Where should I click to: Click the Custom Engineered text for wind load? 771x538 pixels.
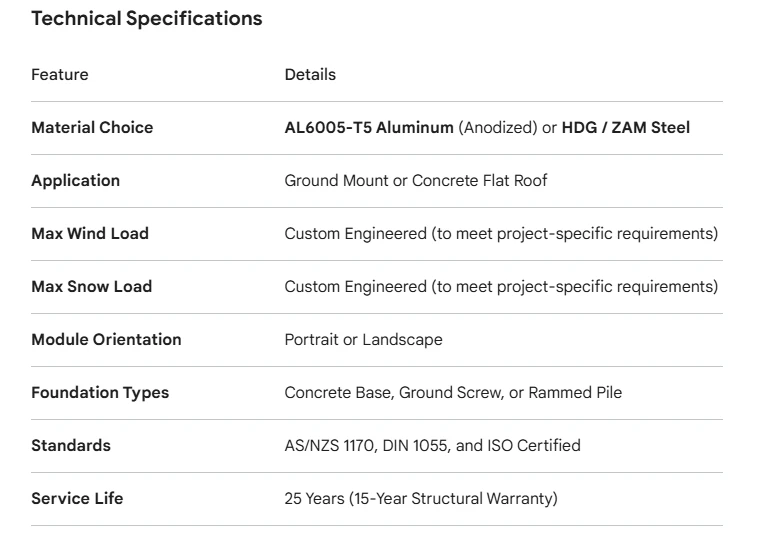(502, 234)
